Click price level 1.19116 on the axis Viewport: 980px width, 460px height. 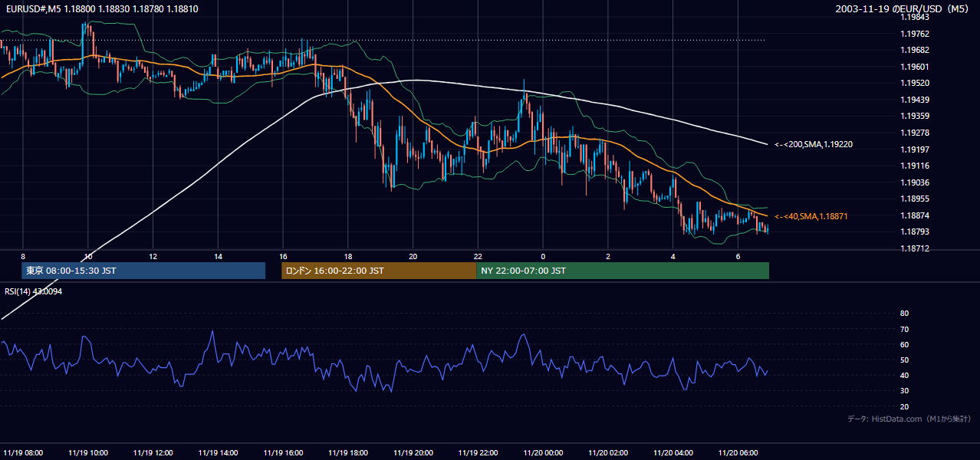[x=914, y=166]
